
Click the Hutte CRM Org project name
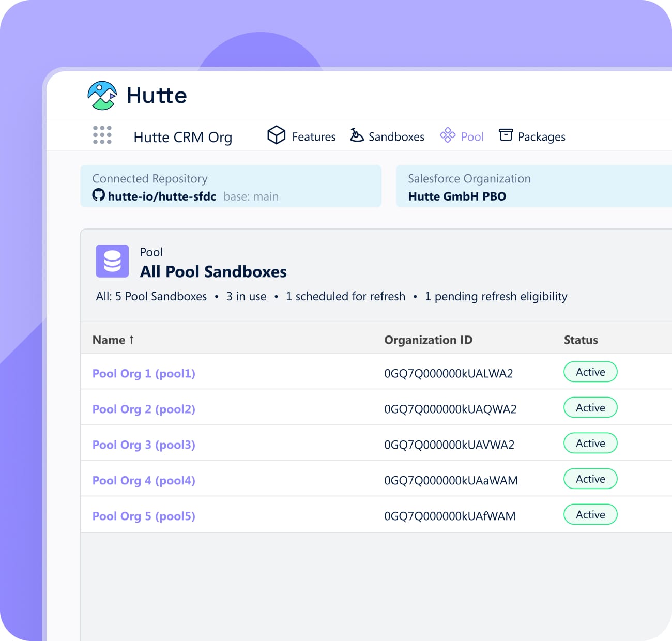pos(182,138)
